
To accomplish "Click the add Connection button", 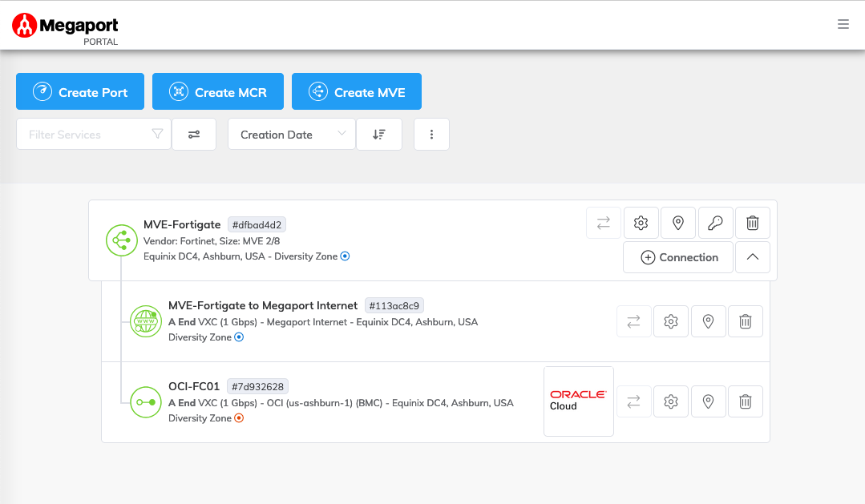I will tap(678, 257).
